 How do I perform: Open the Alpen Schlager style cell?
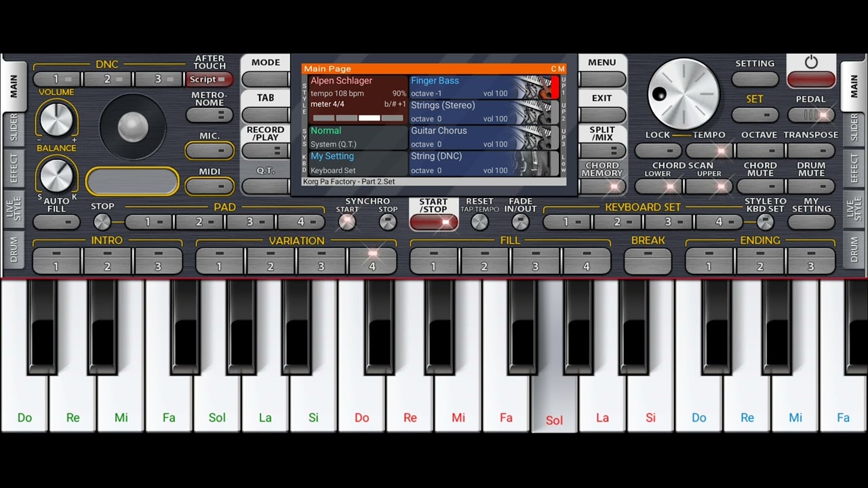pos(358,100)
